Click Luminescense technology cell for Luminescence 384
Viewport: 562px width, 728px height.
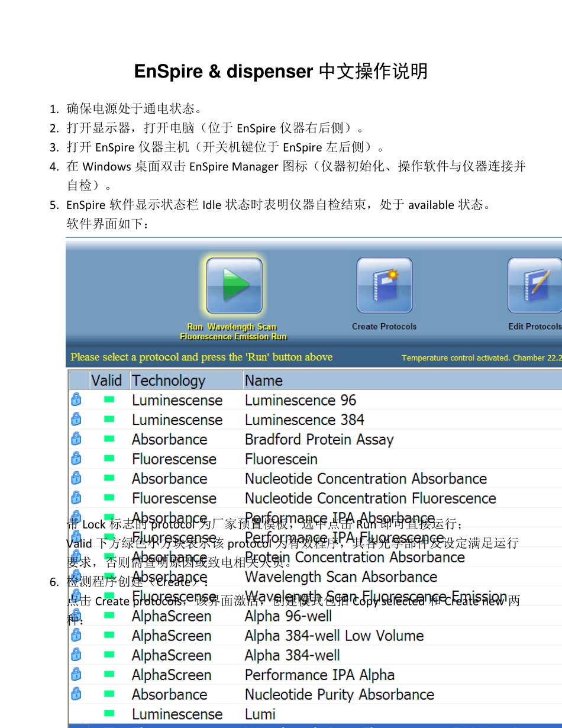click(177, 420)
